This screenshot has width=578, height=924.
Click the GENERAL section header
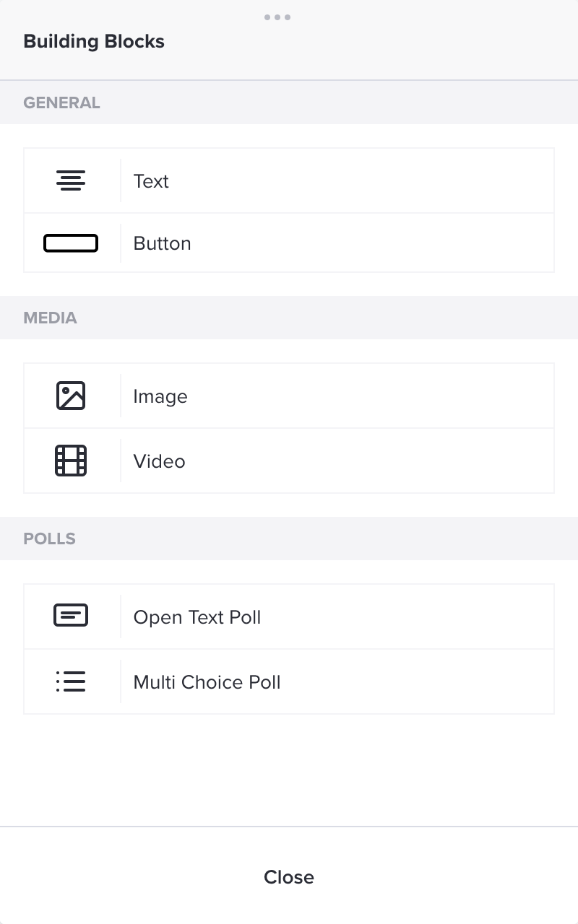(61, 103)
